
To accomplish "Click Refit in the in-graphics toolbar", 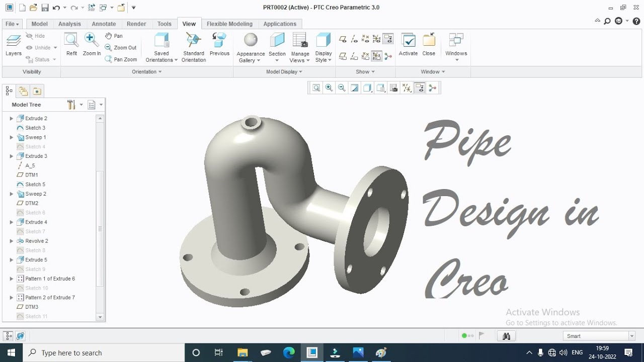I will 316,88.
